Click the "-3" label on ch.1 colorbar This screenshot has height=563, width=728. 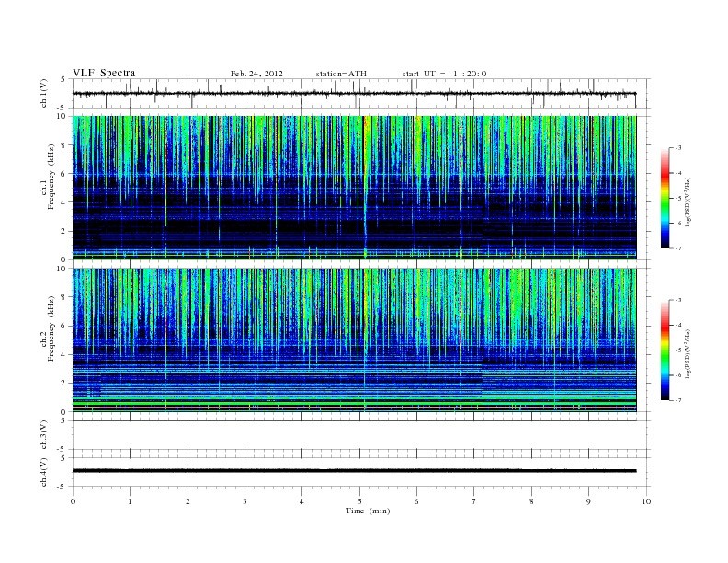(677, 148)
